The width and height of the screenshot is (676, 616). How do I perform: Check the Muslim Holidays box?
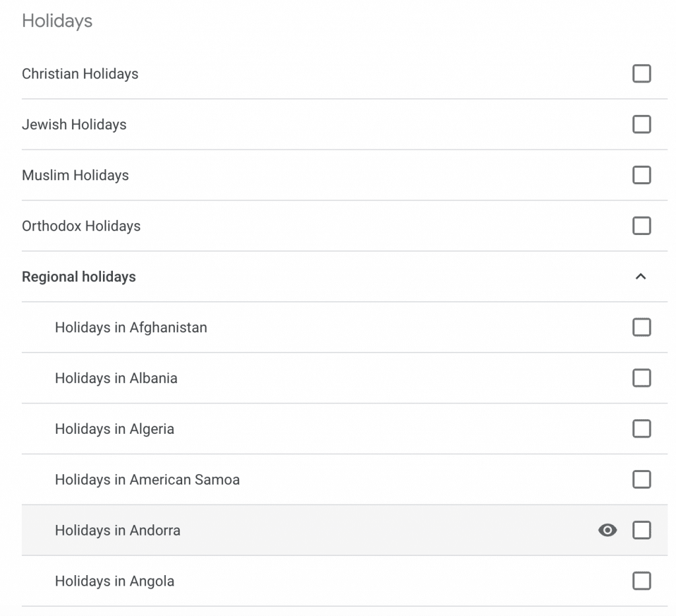(642, 175)
